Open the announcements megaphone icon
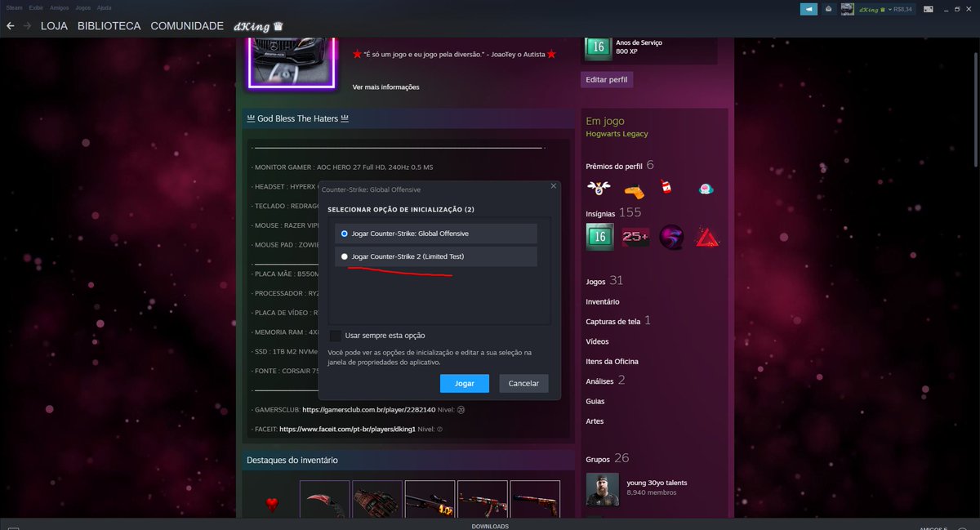 click(x=809, y=9)
